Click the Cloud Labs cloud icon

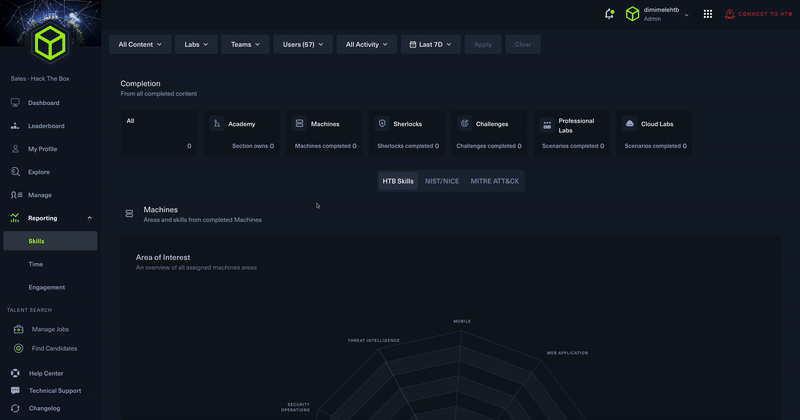[630, 123]
